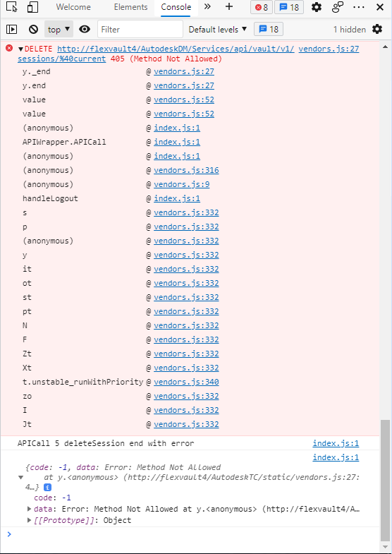
Task: Click the console Filter input field
Action: pos(140,30)
